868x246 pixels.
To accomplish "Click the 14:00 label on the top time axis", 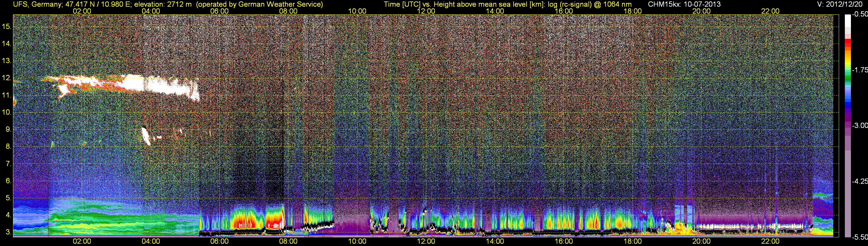I will (495, 11).
